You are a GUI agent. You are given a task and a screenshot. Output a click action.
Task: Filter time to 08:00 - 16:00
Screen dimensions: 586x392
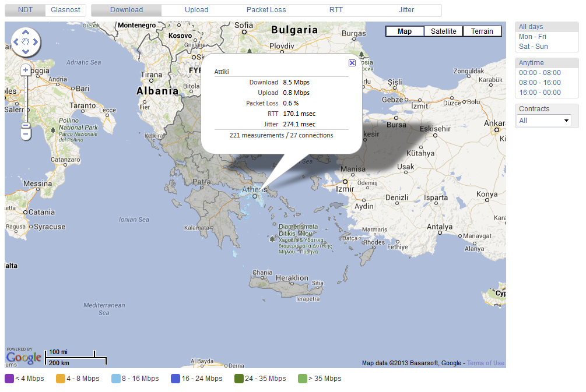point(539,83)
